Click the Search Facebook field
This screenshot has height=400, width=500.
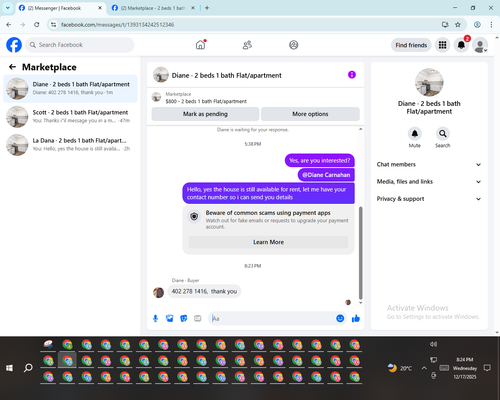(80, 45)
